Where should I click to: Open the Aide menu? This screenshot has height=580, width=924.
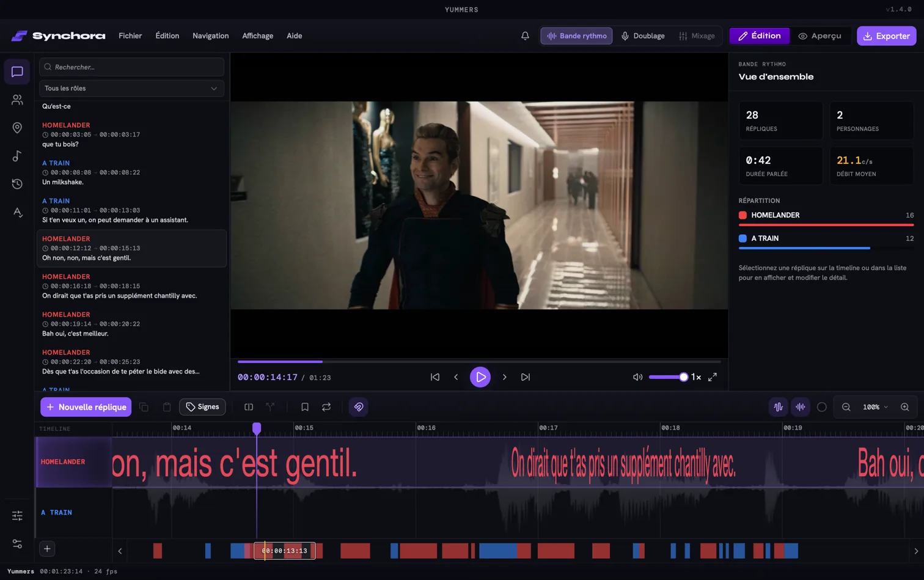295,36
